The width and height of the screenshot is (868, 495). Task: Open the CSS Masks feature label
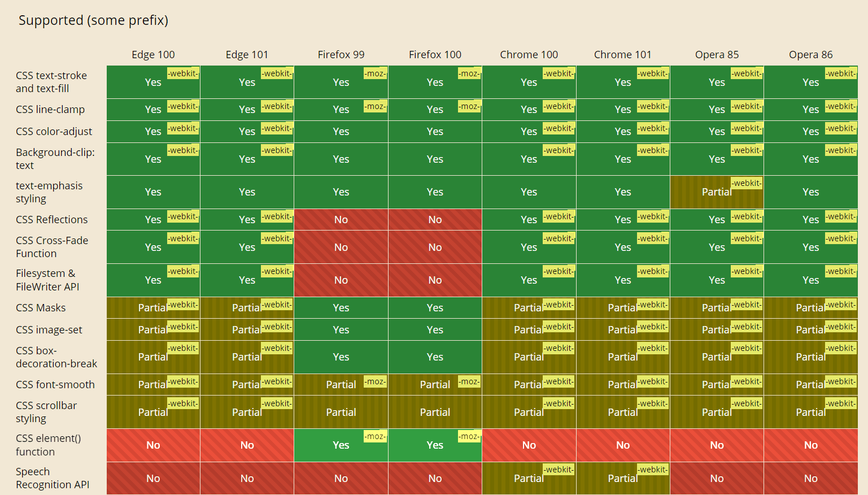coord(41,307)
